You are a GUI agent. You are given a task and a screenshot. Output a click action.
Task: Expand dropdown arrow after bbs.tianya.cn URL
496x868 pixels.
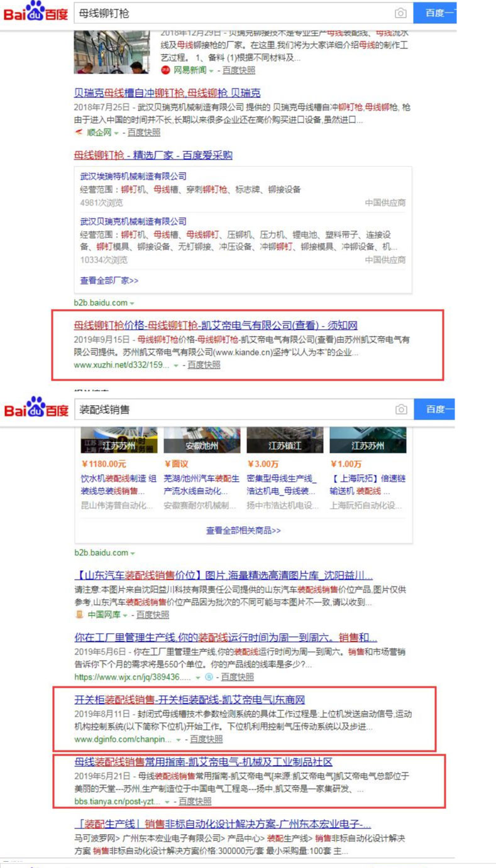[x=167, y=802]
